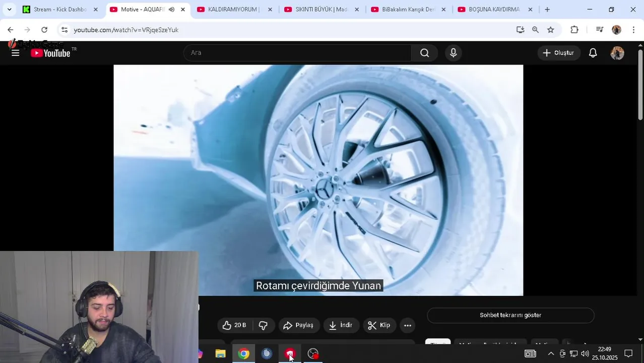Open a new browser tab
The height and width of the screenshot is (363, 644).
[547, 10]
